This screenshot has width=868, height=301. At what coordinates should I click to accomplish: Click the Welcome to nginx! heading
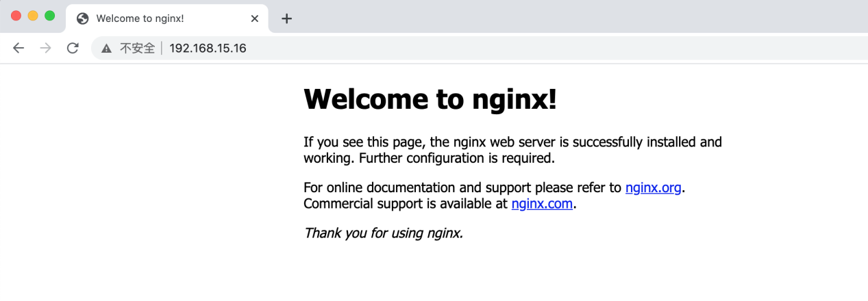click(430, 100)
